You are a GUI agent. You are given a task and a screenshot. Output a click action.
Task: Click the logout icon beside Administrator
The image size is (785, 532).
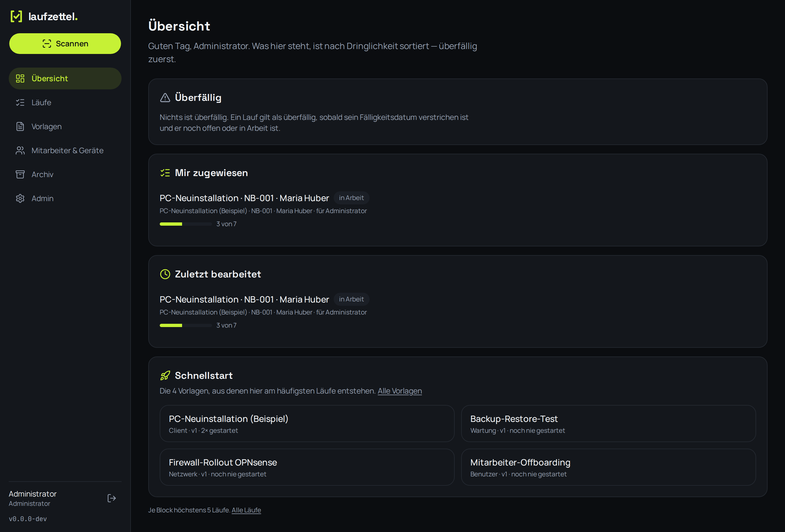click(x=111, y=498)
